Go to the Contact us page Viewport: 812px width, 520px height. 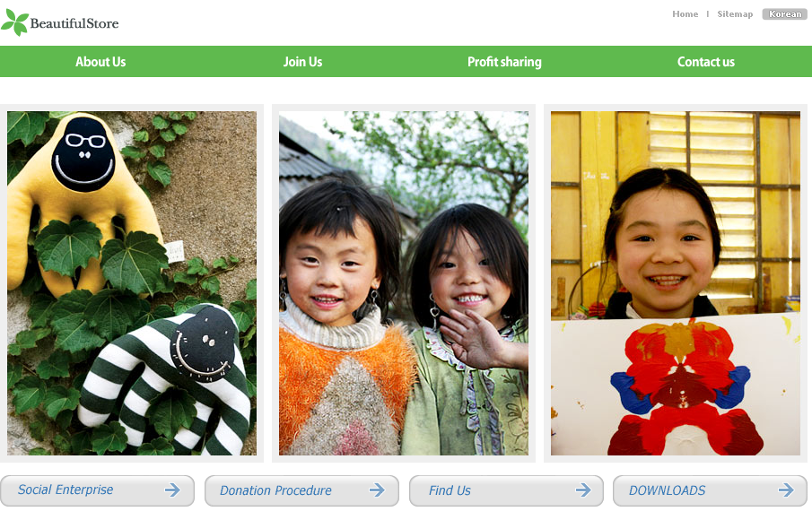tap(706, 62)
